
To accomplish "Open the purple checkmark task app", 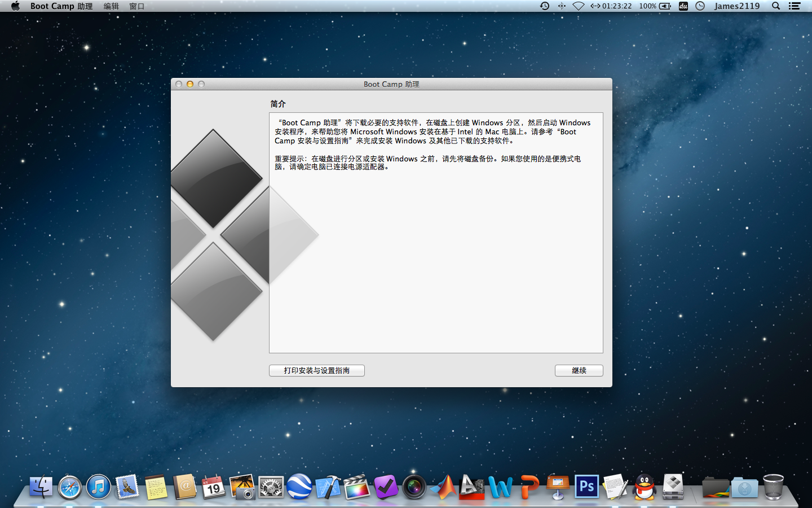I will [386, 487].
